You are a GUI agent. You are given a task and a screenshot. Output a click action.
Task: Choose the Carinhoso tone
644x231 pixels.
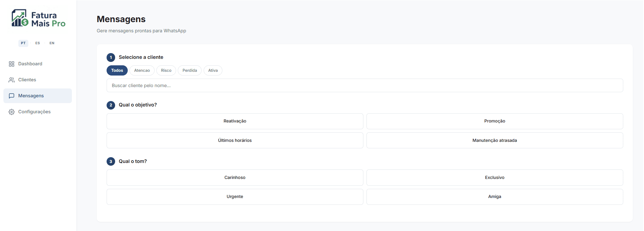tap(235, 178)
